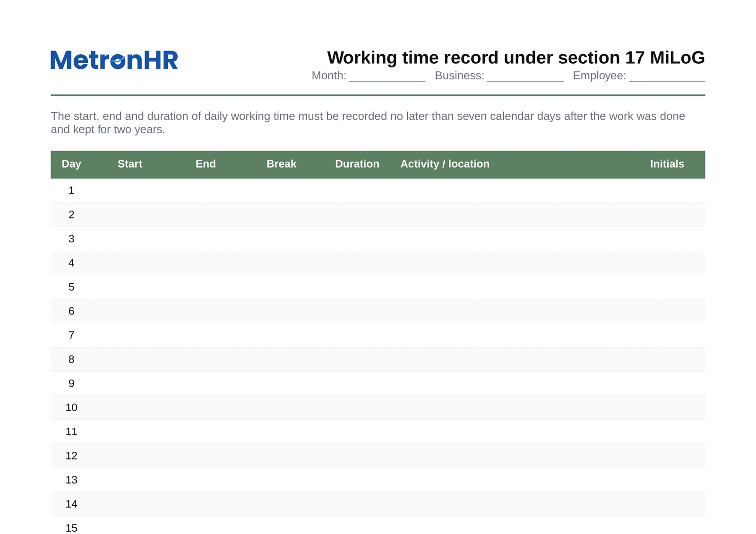Click day number 1 in table

(71, 191)
